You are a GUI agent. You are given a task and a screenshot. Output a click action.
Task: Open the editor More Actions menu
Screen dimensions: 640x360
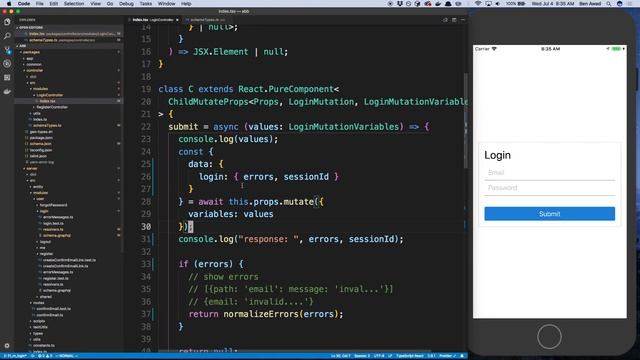pos(463,20)
